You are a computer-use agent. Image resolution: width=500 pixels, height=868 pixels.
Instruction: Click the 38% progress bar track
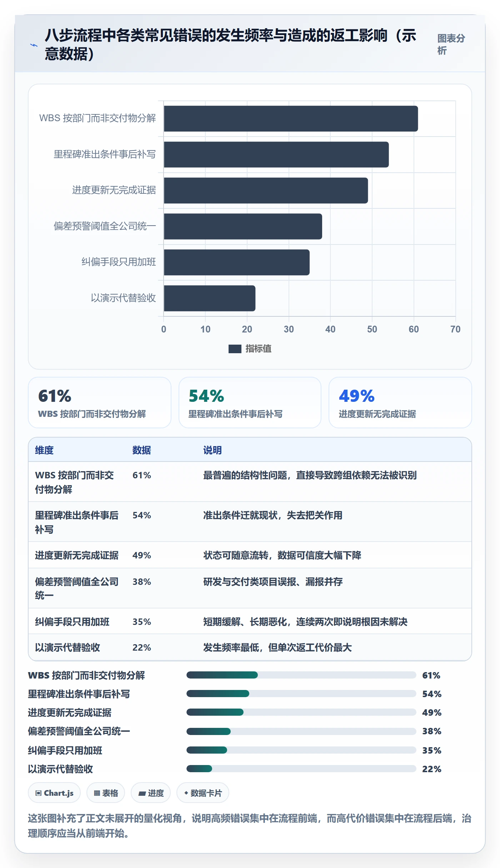[301, 731]
